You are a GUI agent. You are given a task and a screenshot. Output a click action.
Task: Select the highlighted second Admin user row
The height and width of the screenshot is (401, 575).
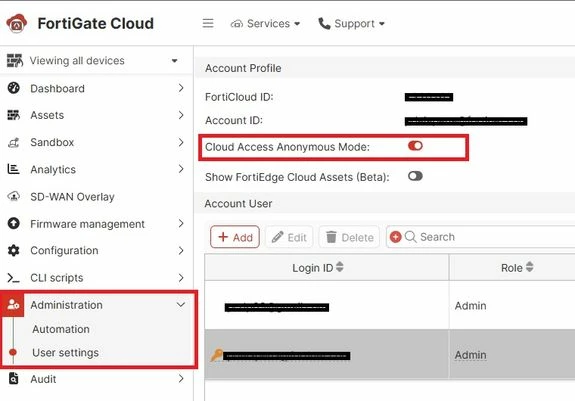tap(390, 354)
